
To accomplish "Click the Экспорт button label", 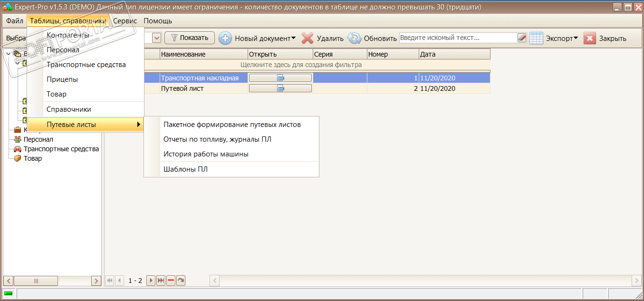I will [559, 39].
